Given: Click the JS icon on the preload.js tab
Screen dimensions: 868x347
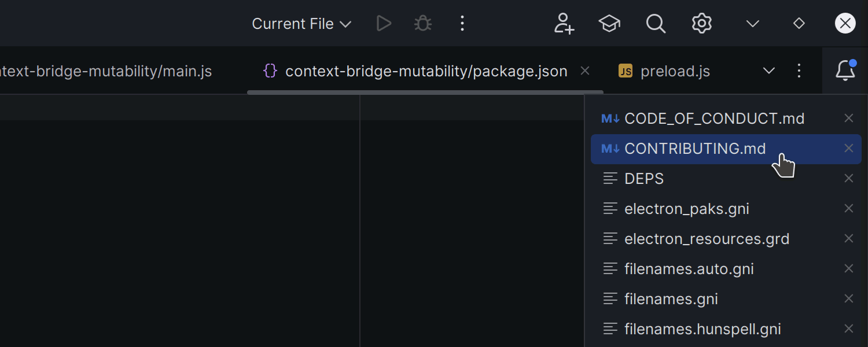Looking at the screenshot, I should [626, 71].
